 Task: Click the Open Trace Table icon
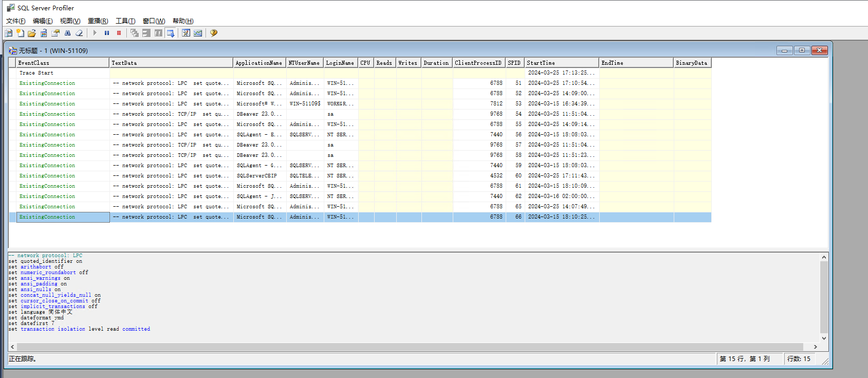[x=44, y=33]
